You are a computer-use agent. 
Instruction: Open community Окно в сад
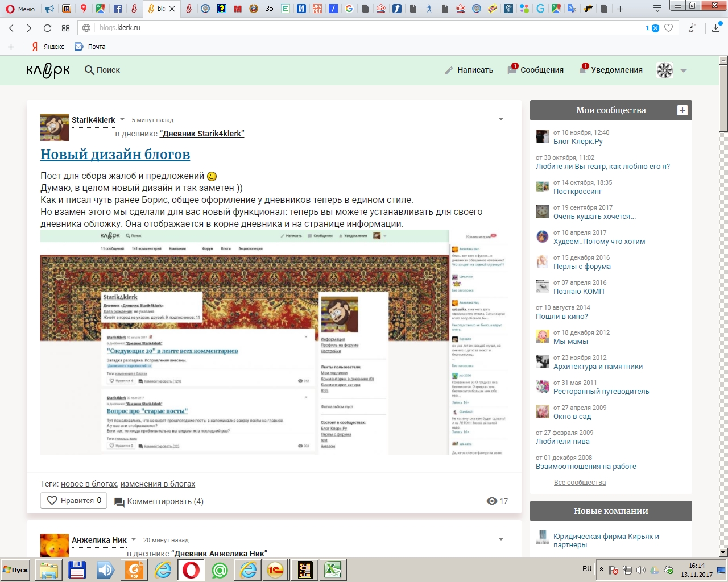point(572,417)
